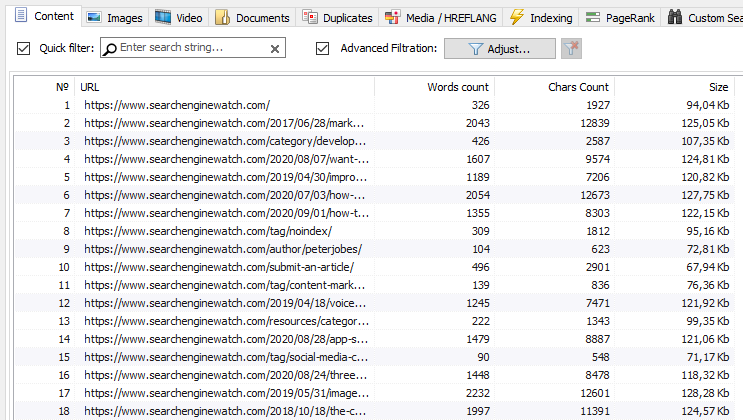This screenshot has height=420, width=743.
Task: Open the Indexing tab
Action: click(541, 18)
